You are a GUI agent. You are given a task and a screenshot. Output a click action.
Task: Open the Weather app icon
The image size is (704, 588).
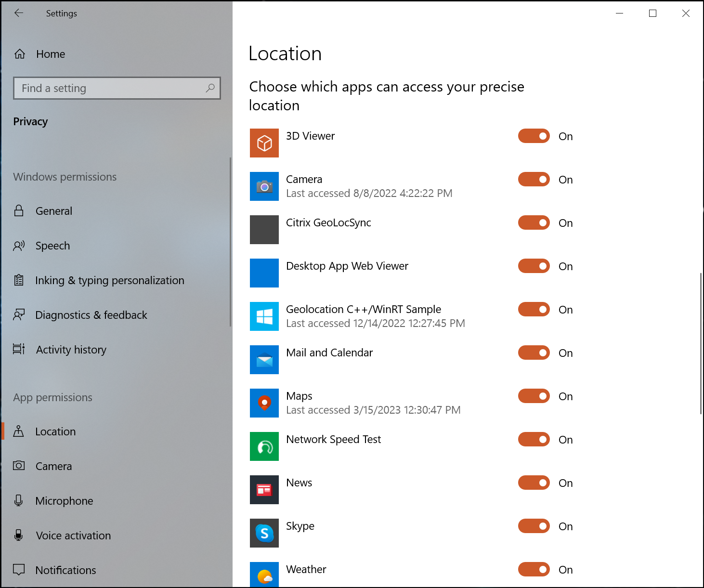tap(264, 575)
